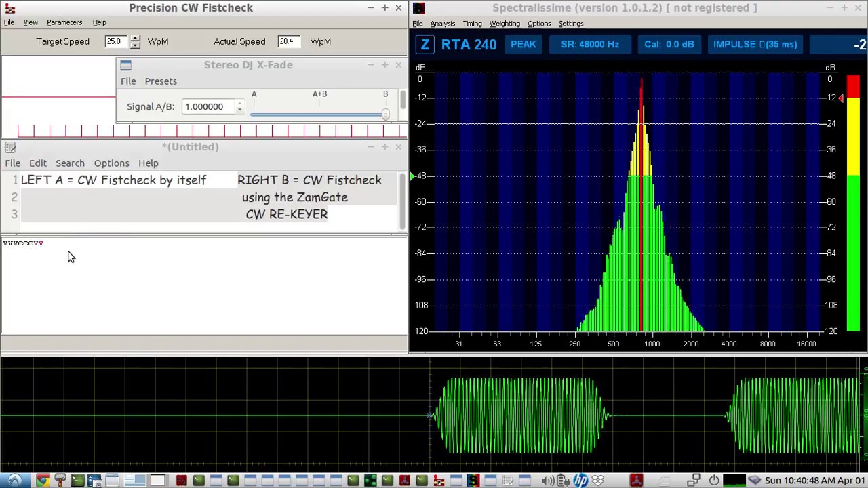The width and height of the screenshot is (868, 488).
Task: Open Analysis menu in Spectralissime
Action: [x=442, y=24]
